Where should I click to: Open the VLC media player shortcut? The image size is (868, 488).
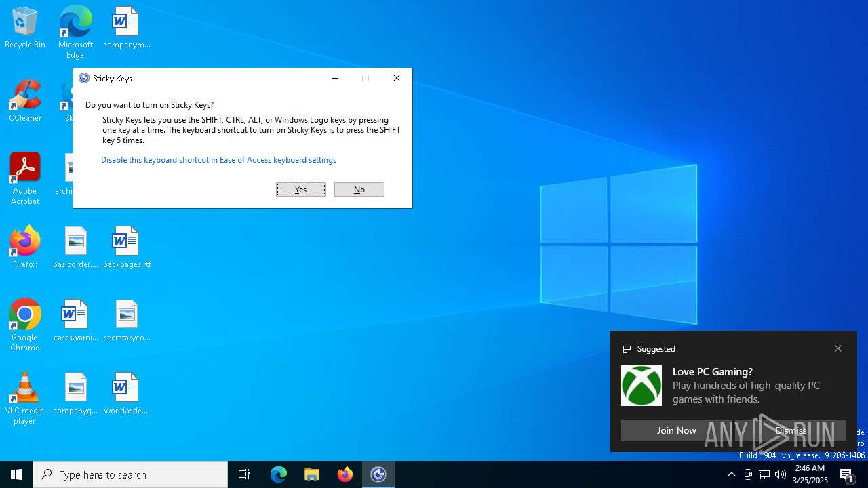(x=25, y=399)
